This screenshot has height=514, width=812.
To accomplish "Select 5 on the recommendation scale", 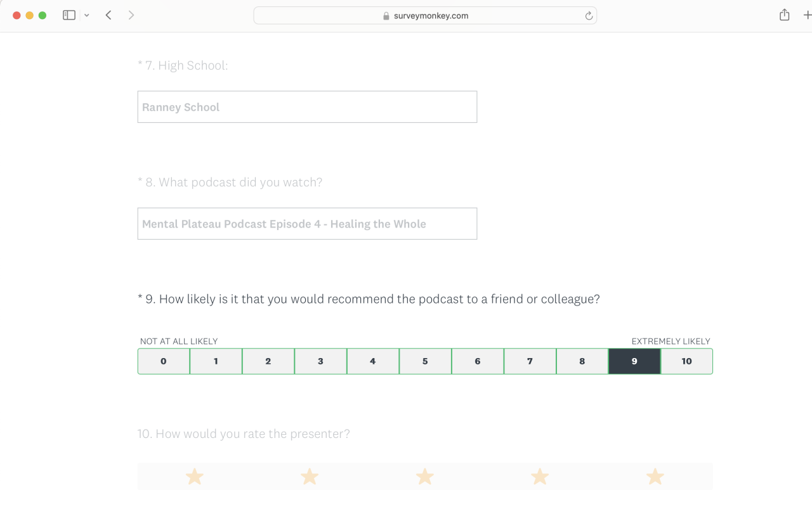I will tap(425, 361).
